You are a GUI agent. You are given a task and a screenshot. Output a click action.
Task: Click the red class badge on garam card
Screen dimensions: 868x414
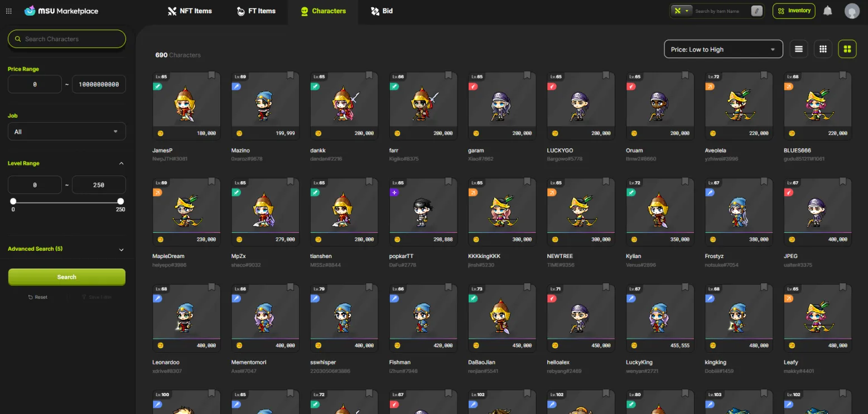pyautogui.click(x=473, y=86)
